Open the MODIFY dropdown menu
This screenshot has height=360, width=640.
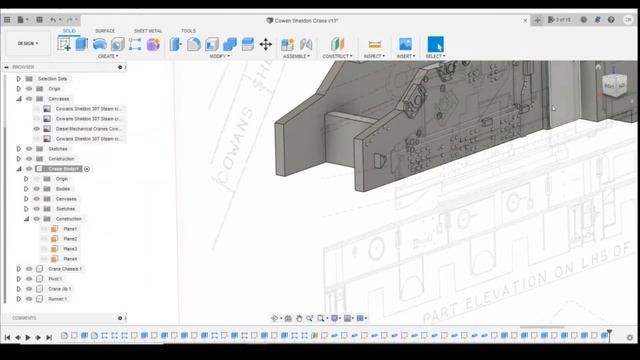[220, 56]
